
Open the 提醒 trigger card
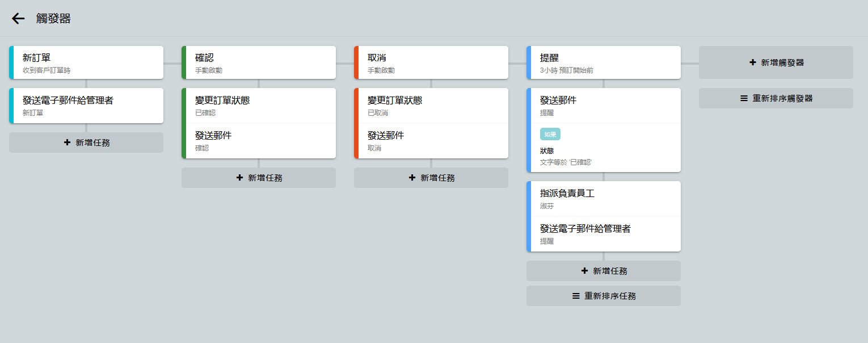point(604,62)
